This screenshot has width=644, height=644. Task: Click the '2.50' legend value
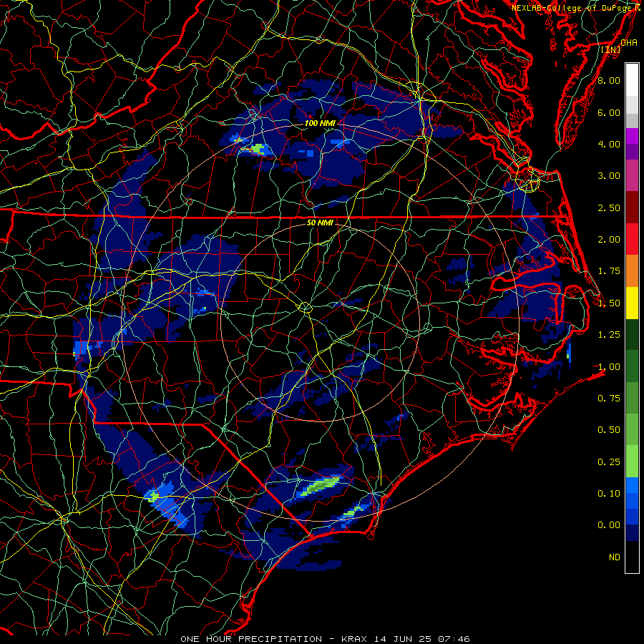pos(609,208)
